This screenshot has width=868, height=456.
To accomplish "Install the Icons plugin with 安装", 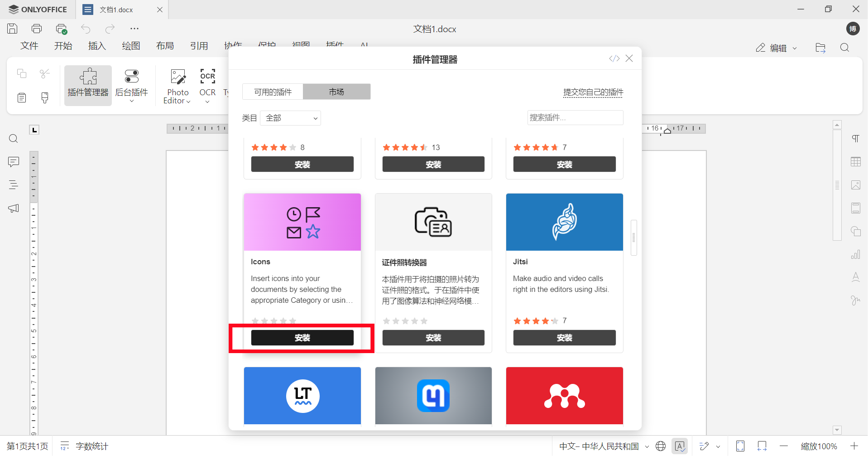I will (302, 337).
